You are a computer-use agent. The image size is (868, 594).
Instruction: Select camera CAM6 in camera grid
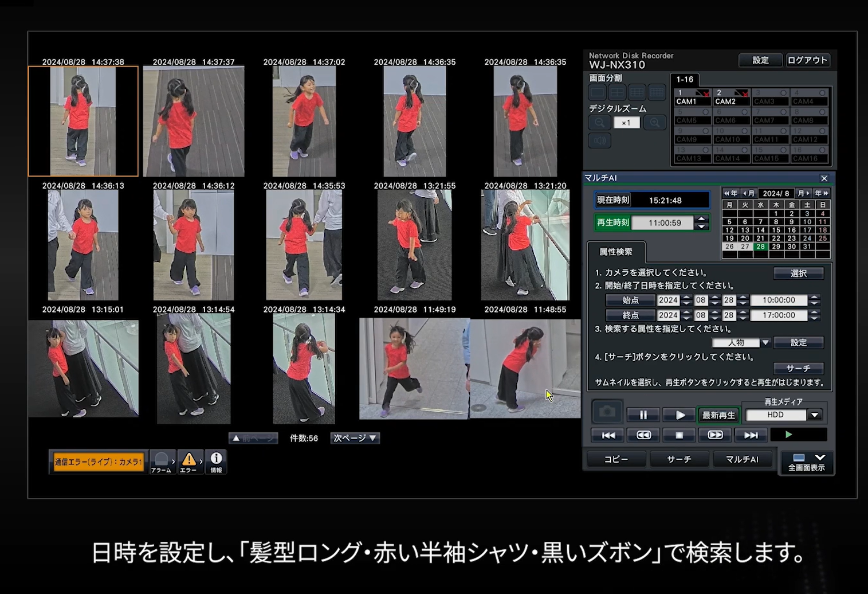[732, 116]
